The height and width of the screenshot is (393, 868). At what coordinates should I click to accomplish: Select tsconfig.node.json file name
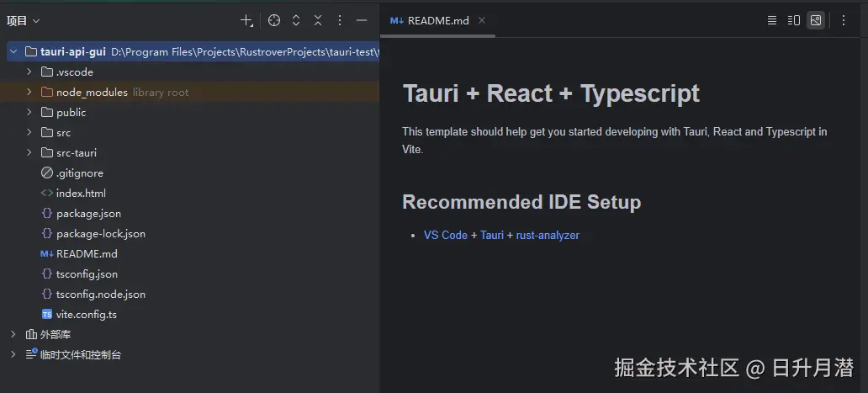coord(101,295)
